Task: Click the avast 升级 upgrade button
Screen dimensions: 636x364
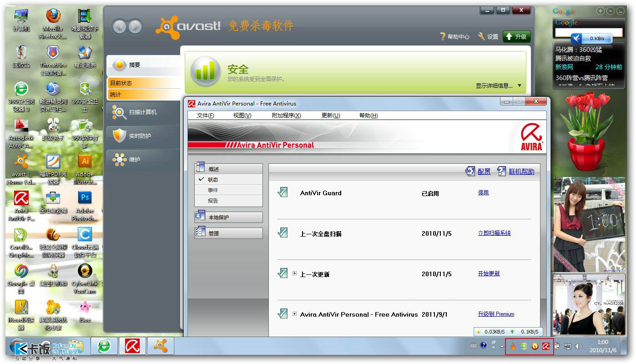Action: pos(516,37)
